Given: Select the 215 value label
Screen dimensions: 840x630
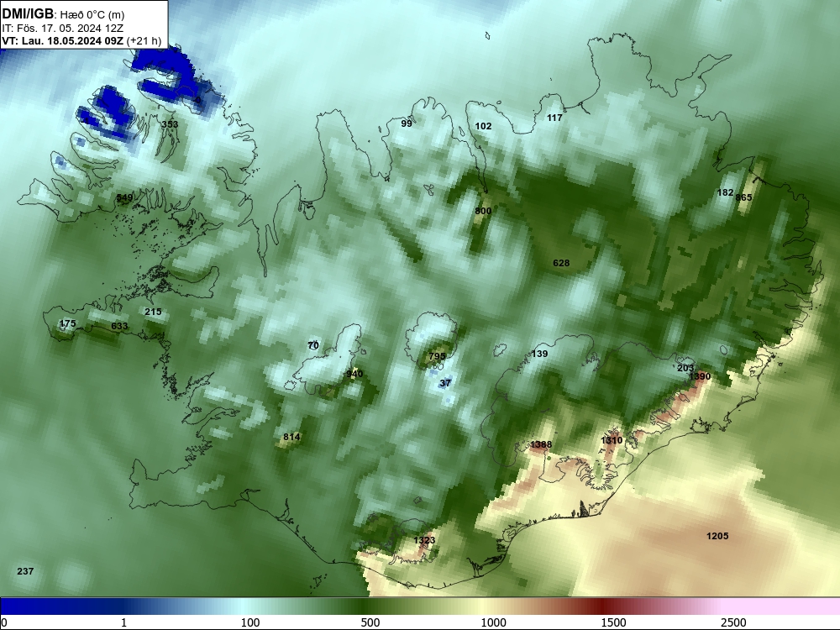Looking at the screenshot, I should coord(153,312).
